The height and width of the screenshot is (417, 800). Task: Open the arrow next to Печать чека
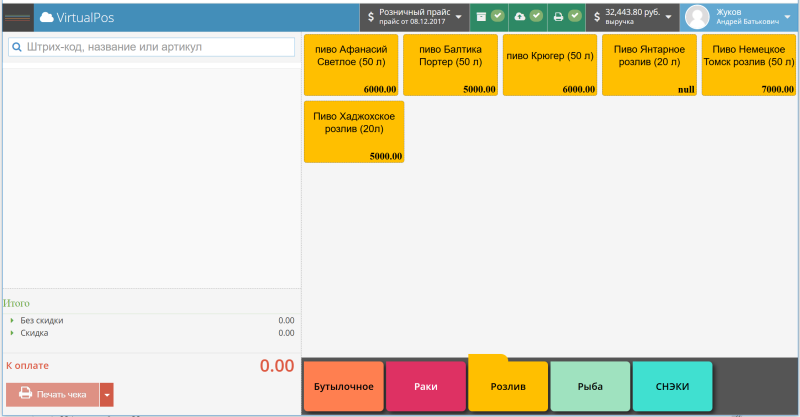[107, 395]
